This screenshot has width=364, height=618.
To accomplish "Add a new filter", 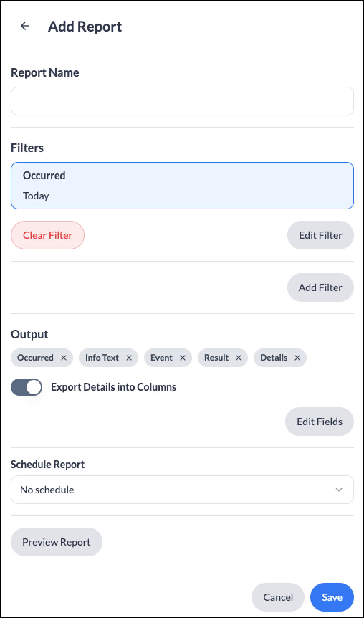I will pos(321,287).
